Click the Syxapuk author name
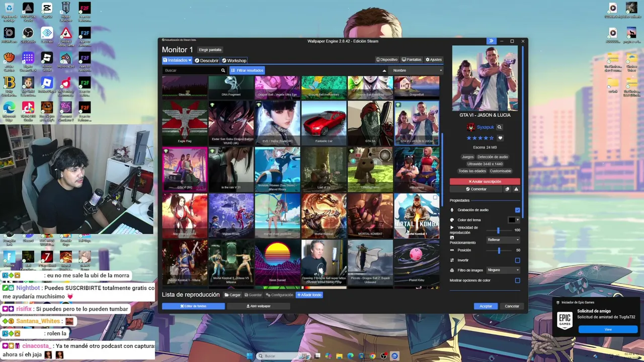644x362 pixels. tap(486, 128)
